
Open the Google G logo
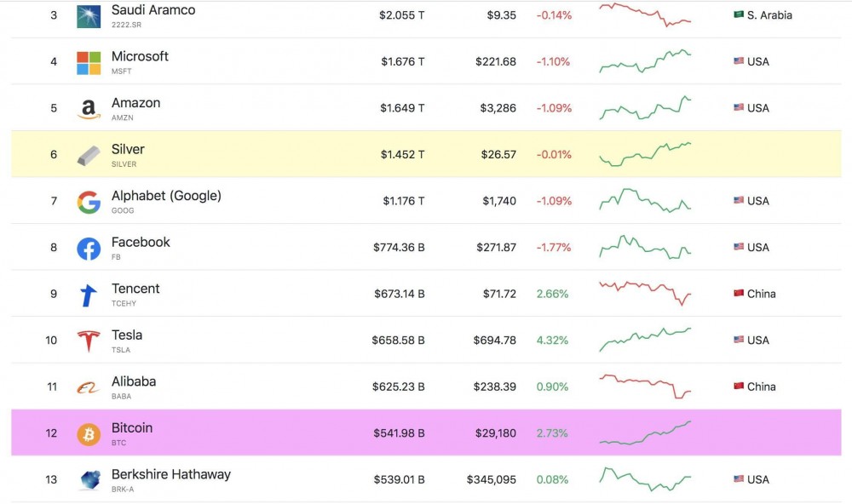pyautogui.click(x=89, y=202)
